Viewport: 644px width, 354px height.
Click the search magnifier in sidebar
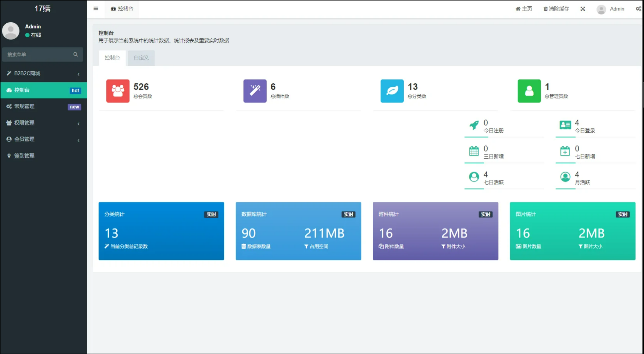[75, 54]
